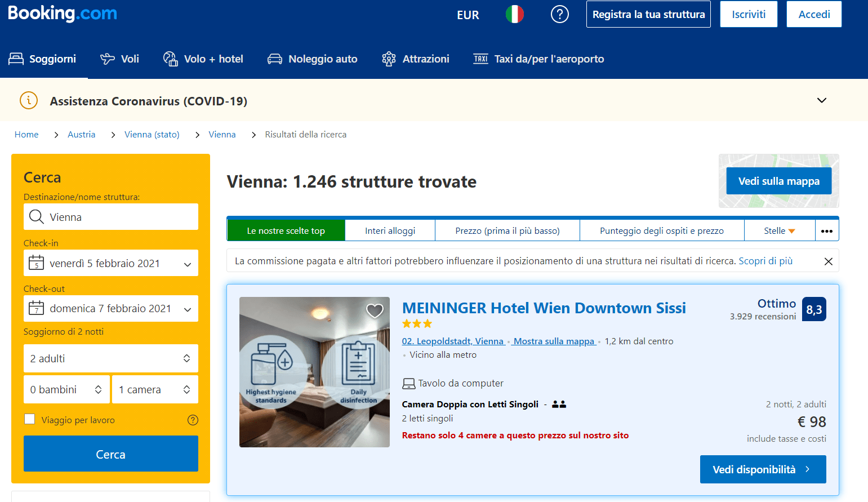Viewport: 868px width, 502px height.
Task: Open the Stelle sort dropdown
Action: (x=780, y=230)
